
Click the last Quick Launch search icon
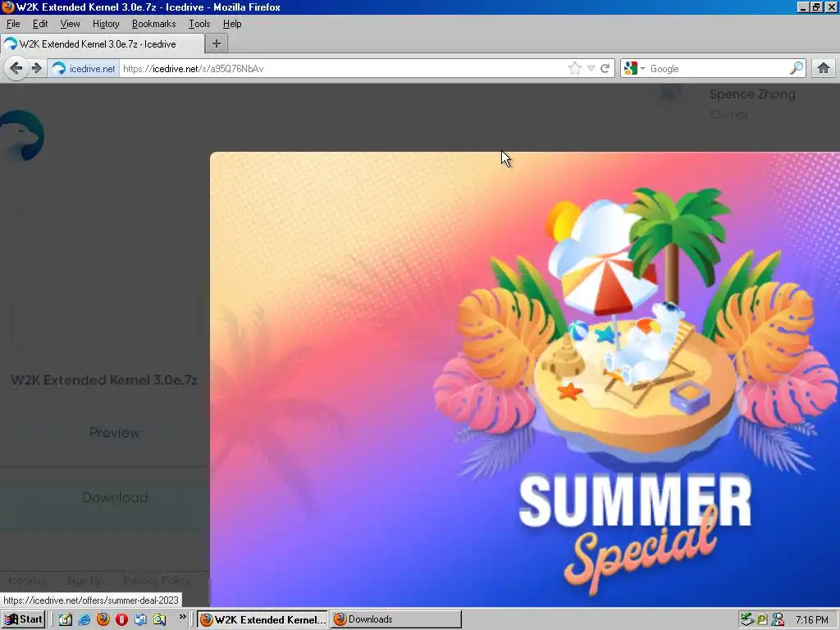[159, 619]
